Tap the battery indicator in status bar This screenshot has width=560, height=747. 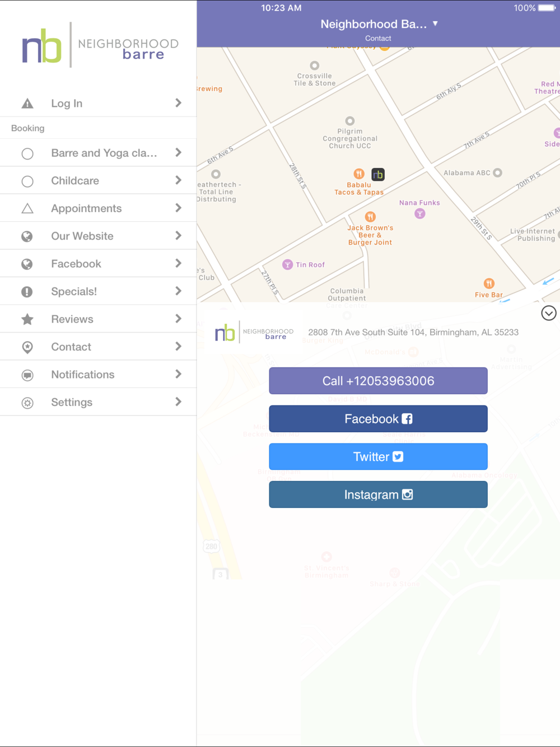tap(547, 8)
